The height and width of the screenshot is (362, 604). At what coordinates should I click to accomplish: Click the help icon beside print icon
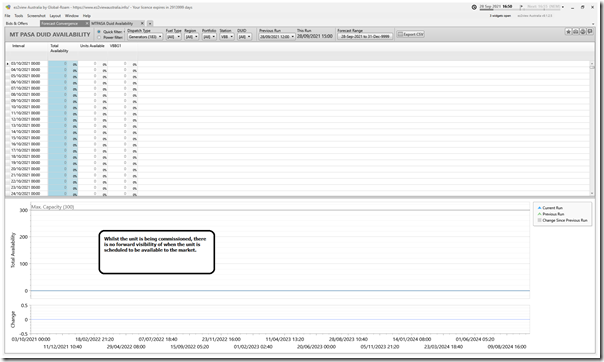[x=583, y=32]
